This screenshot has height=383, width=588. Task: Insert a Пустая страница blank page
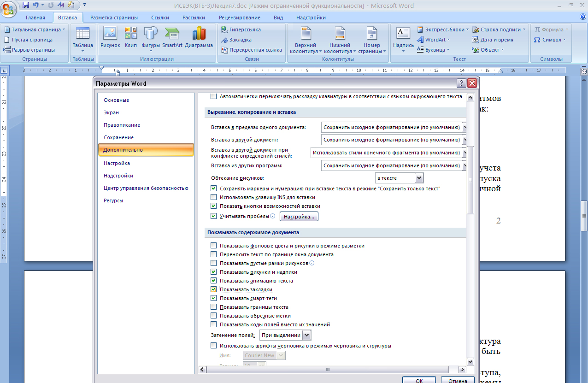(x=28, y=40)
